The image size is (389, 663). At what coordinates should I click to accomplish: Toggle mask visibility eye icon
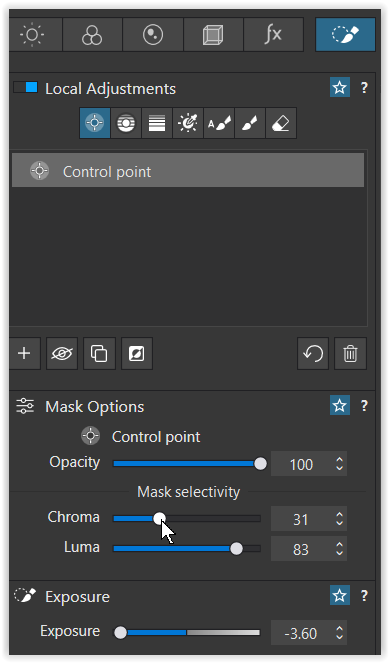(x=62, y=353)
